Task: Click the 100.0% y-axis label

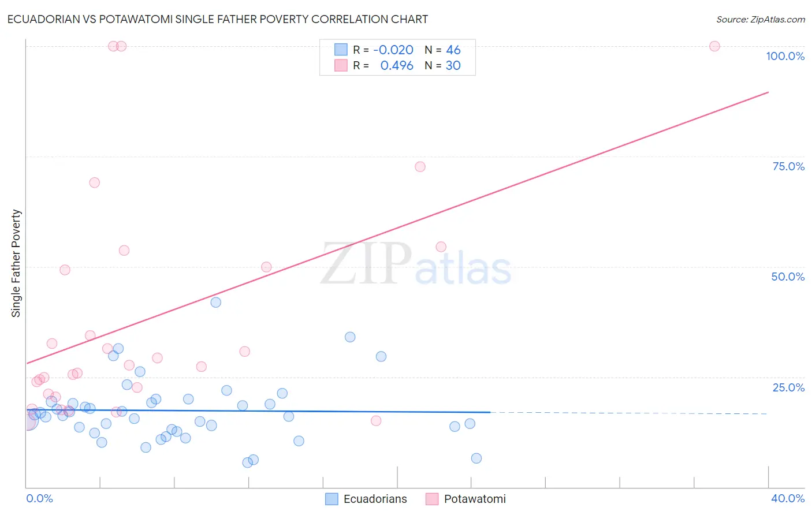Action: coord(785,56)
